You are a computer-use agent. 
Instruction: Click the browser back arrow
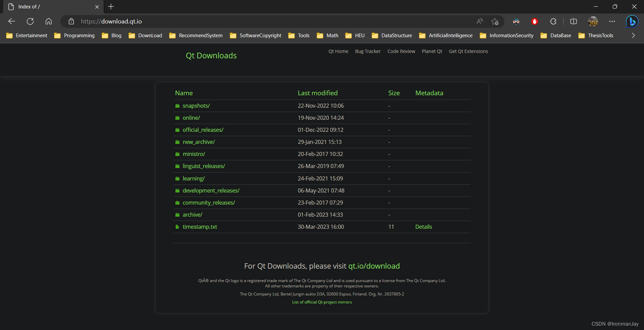(12, 21)
